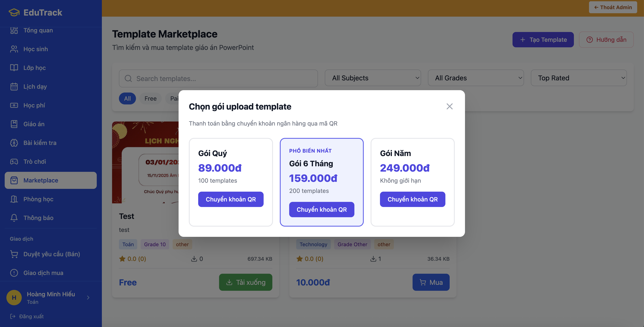
Task: Click the Duyệt yêu cầu shopping cart icon
Action: 14,254
